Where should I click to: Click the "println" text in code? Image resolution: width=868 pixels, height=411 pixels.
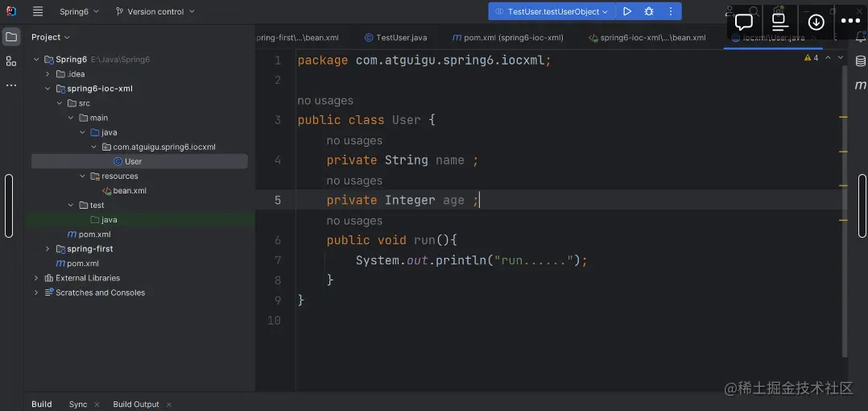(x=461, y=260)
